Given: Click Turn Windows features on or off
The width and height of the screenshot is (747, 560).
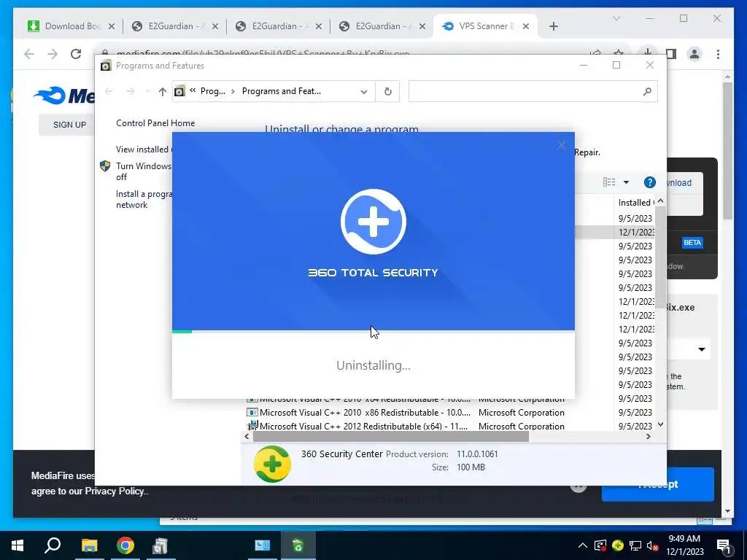Looking at the screenshot, I should pyautogui.click(x=144, y=171).
